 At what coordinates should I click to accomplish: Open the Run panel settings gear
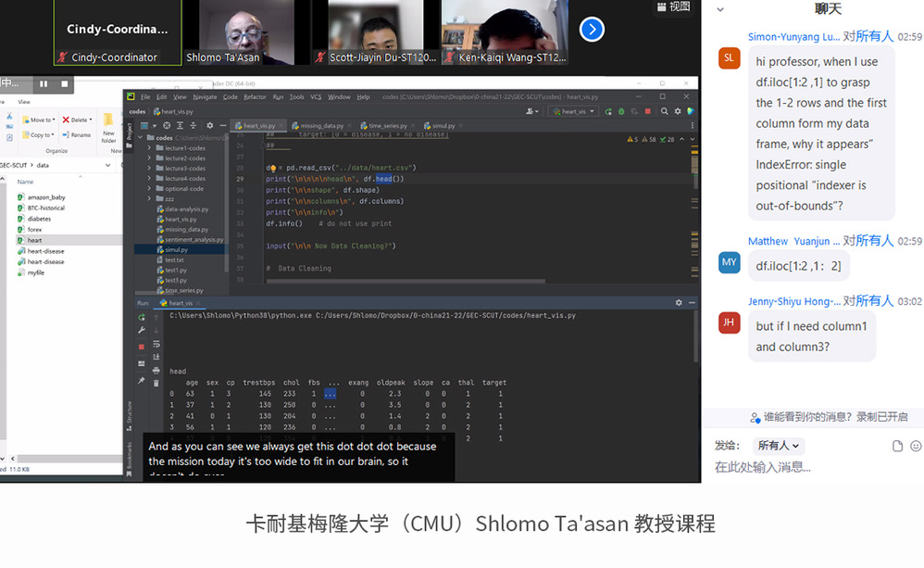click(x=679, y=303)
